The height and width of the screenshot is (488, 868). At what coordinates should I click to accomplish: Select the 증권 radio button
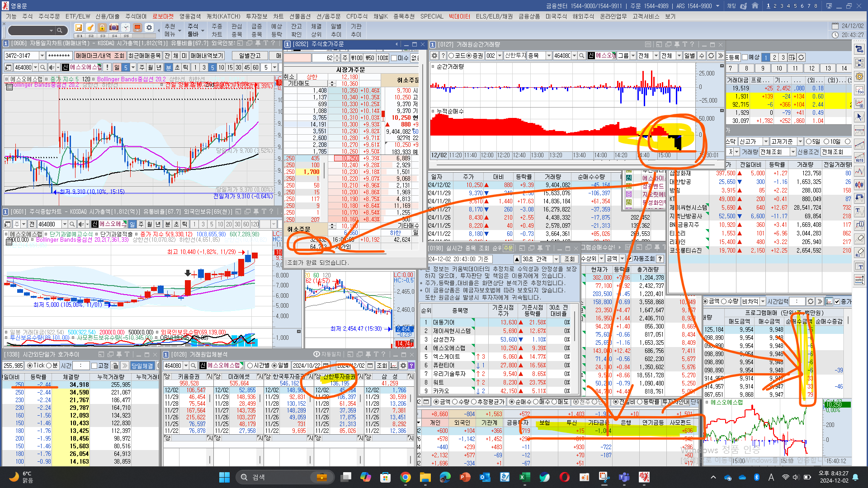(469, 56)
